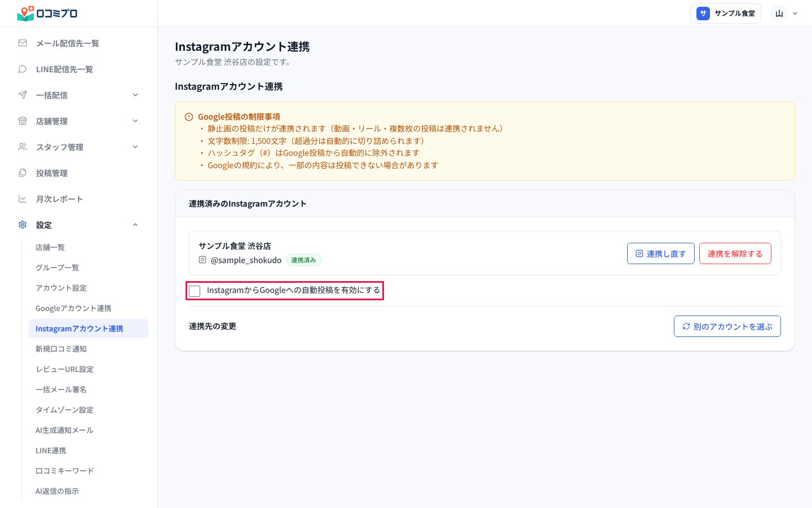Go to 一括メール署名 settings

pyautogui.click(x=89, y=389)
